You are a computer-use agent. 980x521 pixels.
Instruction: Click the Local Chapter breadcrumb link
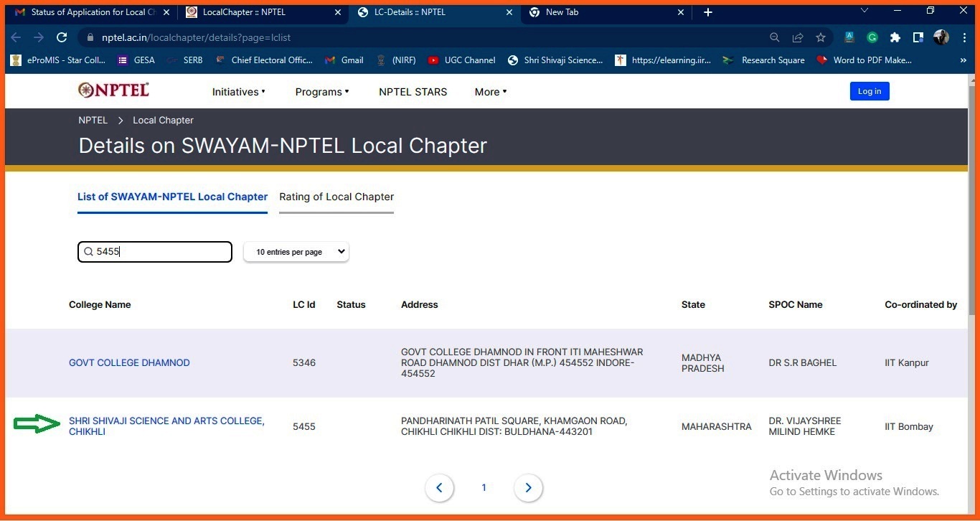tap(163, 121)
